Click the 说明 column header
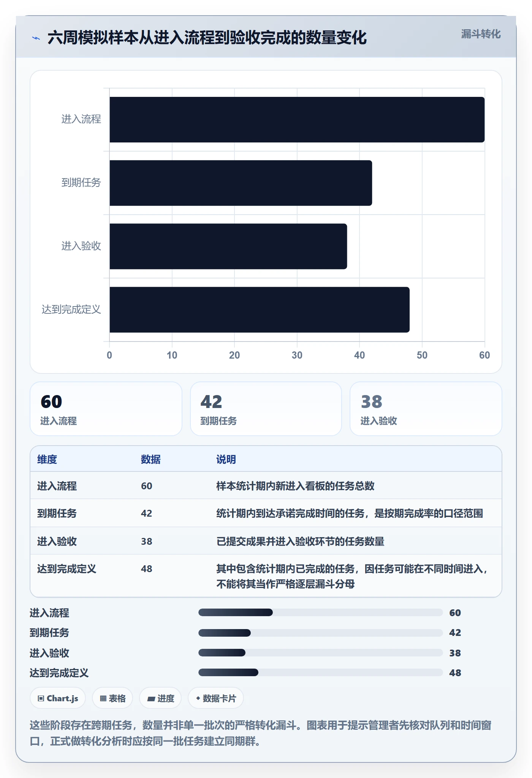This screenshot has height=778, width=532. (x=226, y=459)
